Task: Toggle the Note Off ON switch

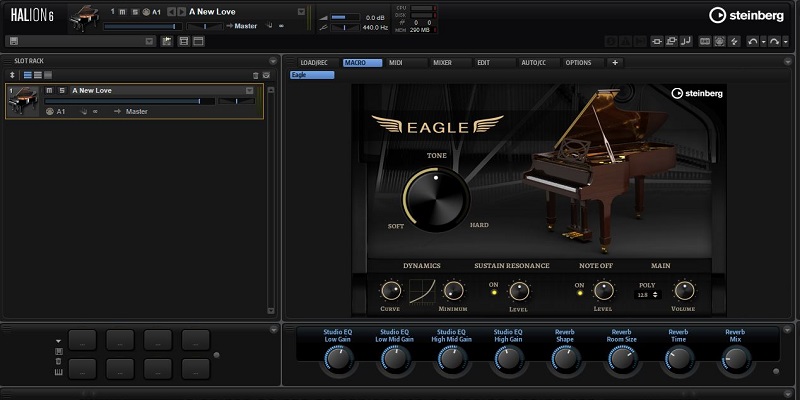Action: click(x=578, y=293)
